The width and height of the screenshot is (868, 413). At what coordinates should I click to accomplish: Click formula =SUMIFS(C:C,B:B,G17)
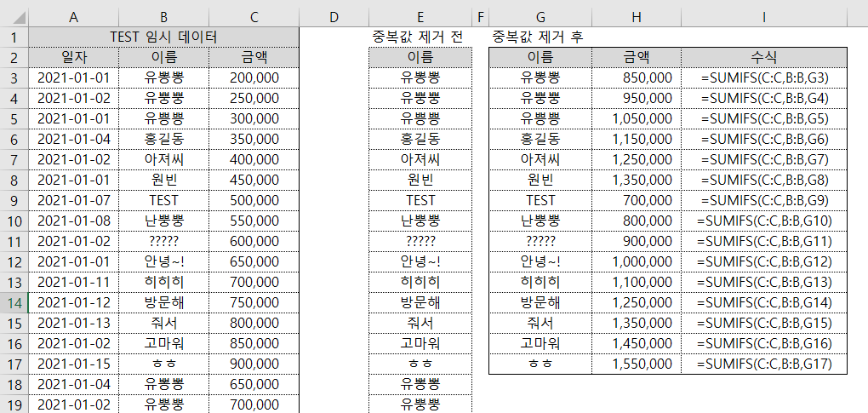tap(764, 364)
